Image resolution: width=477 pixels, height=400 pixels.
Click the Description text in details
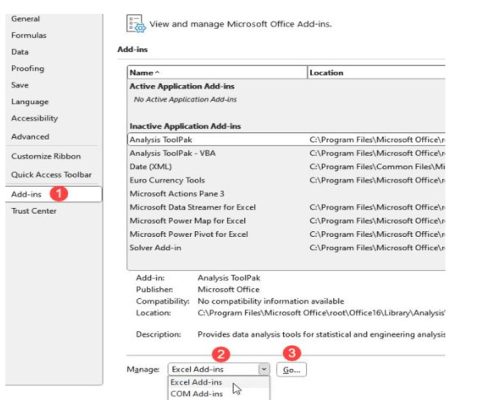coord(321,334)
